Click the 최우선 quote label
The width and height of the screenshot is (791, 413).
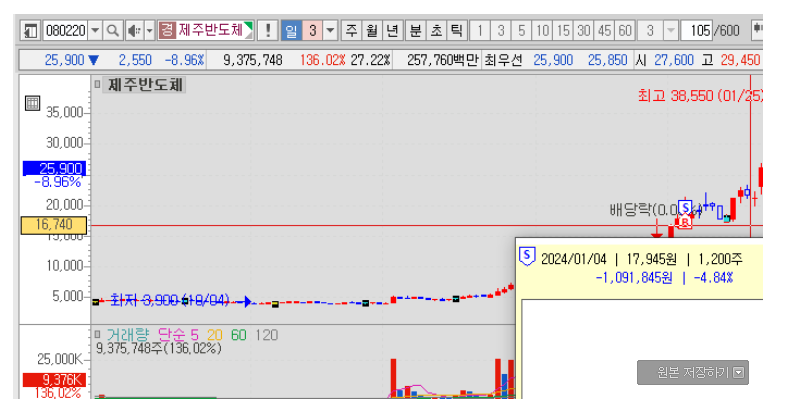click(x=503, y=60)
